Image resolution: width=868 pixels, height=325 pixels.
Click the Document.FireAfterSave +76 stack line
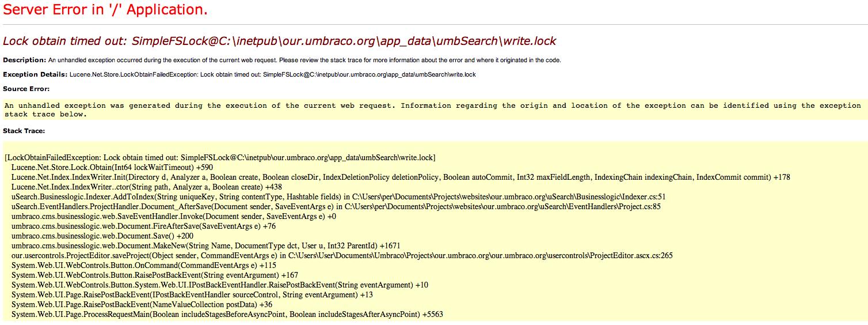click(x=144, y=226)
